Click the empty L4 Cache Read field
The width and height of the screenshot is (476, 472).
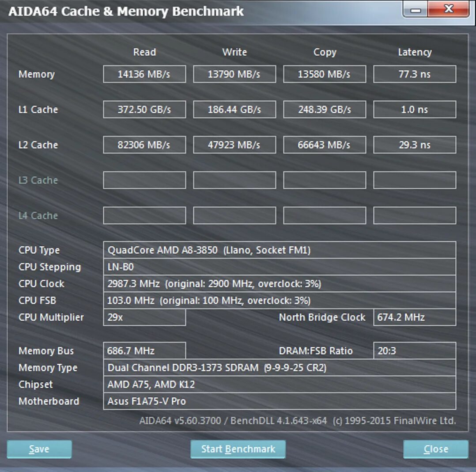coord(144,216)
